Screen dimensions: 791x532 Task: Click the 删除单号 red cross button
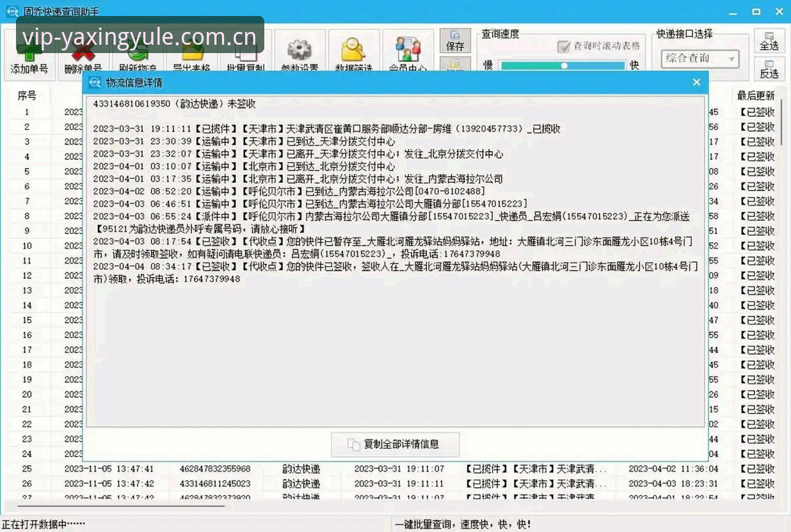click(83, 56)
